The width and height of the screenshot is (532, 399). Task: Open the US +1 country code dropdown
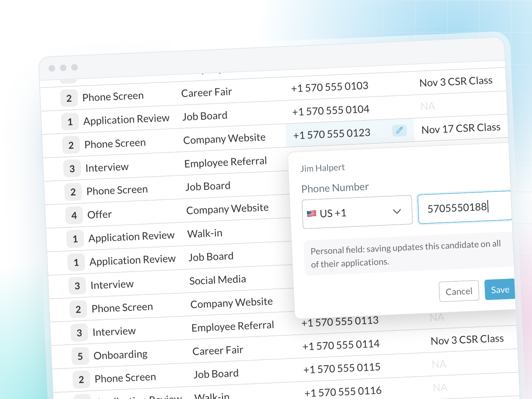(x=357, y=212)
